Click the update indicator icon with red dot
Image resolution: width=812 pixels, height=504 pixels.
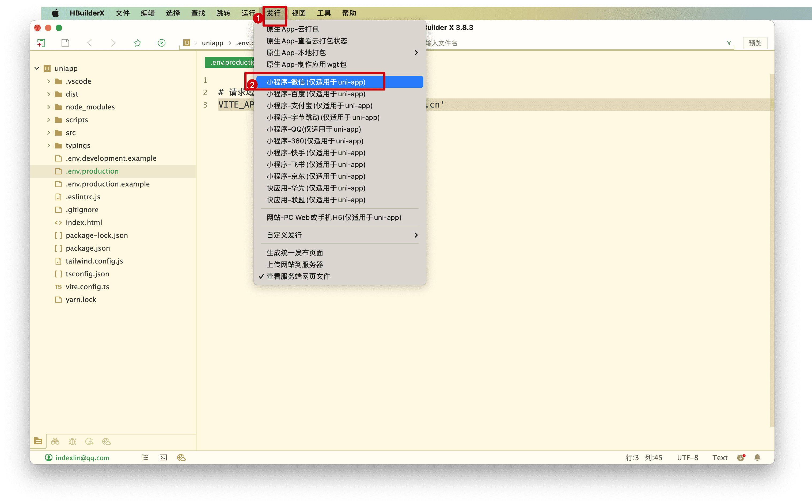(x=741, y=457)
